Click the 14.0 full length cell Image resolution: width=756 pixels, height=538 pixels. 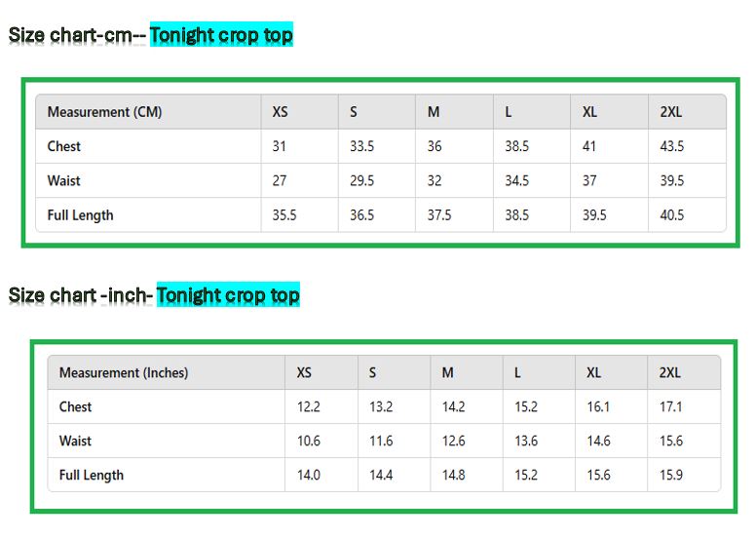tap(309, 475)
